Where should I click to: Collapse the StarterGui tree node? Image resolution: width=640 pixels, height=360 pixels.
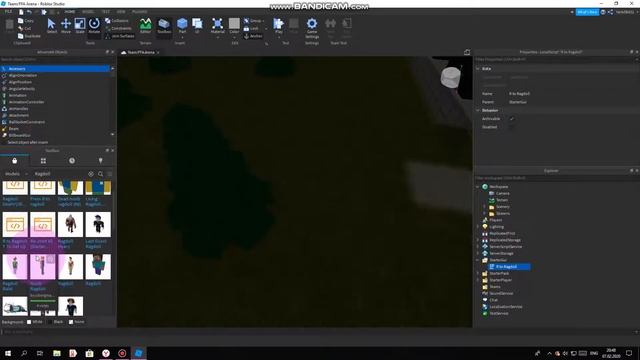click(478, 260)
